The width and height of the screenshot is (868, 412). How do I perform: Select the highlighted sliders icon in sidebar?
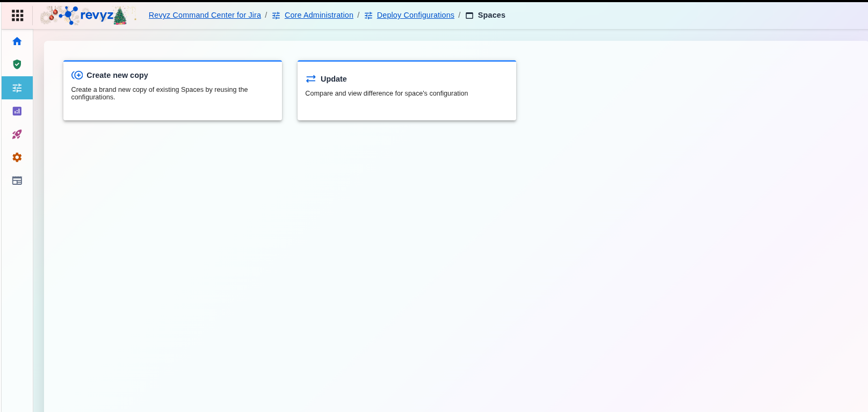point(17,88)
